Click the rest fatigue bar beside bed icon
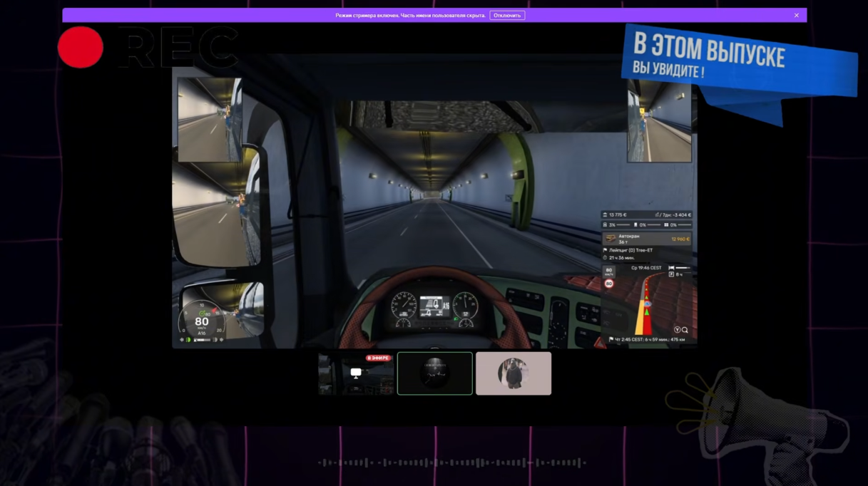868x486 pixels. 683,268
